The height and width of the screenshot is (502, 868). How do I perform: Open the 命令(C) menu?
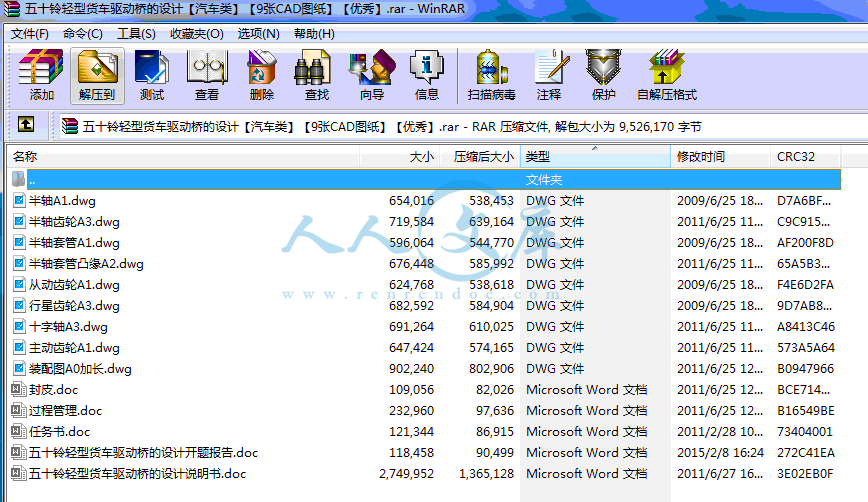[82, 34]
